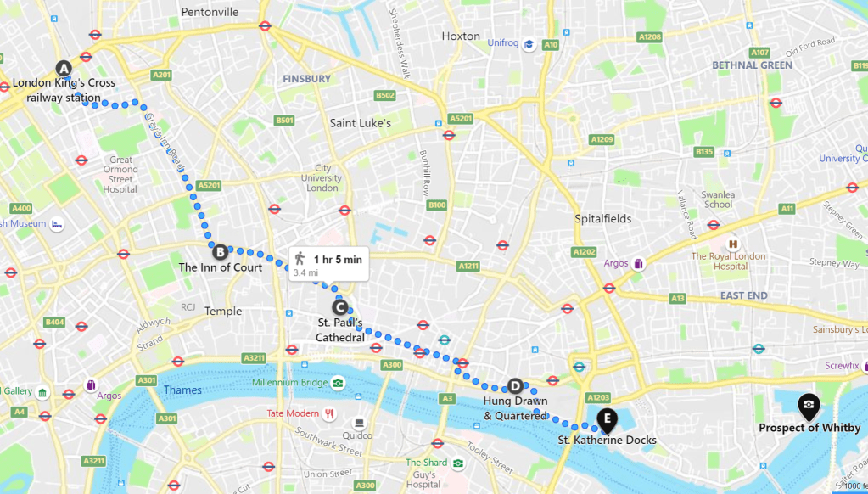The image size is (868, 494).
Task: Select the Tate Modern label
Action: pyautogui.click(x=293, y=413)
